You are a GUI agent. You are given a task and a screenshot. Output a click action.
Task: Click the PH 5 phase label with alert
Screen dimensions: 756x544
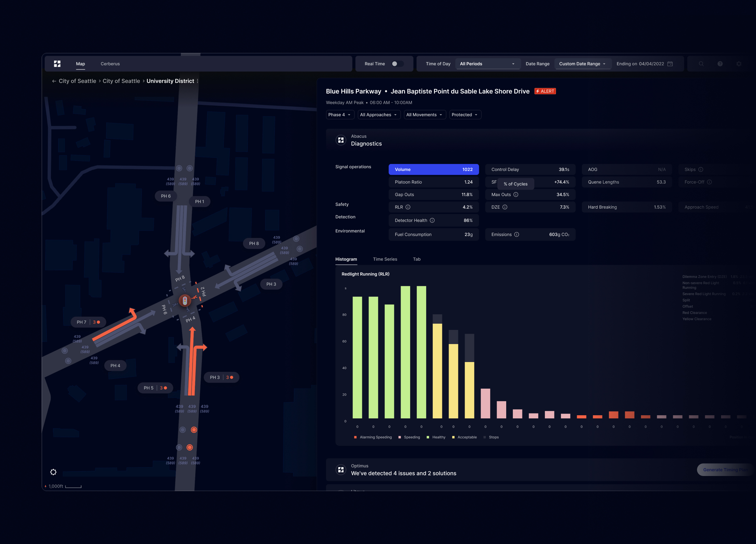coord(155,388)
